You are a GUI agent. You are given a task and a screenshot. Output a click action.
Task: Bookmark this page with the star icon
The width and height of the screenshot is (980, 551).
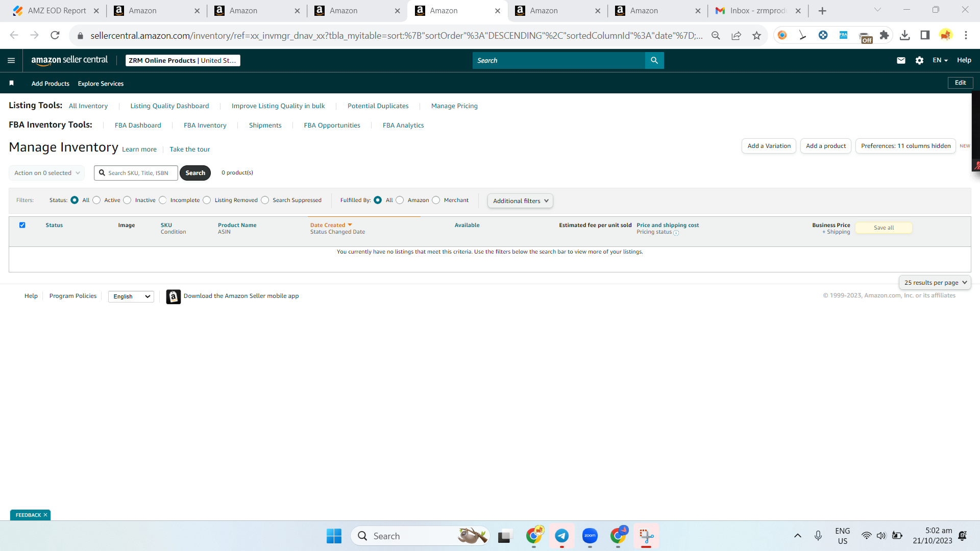(x=756, y=35)
